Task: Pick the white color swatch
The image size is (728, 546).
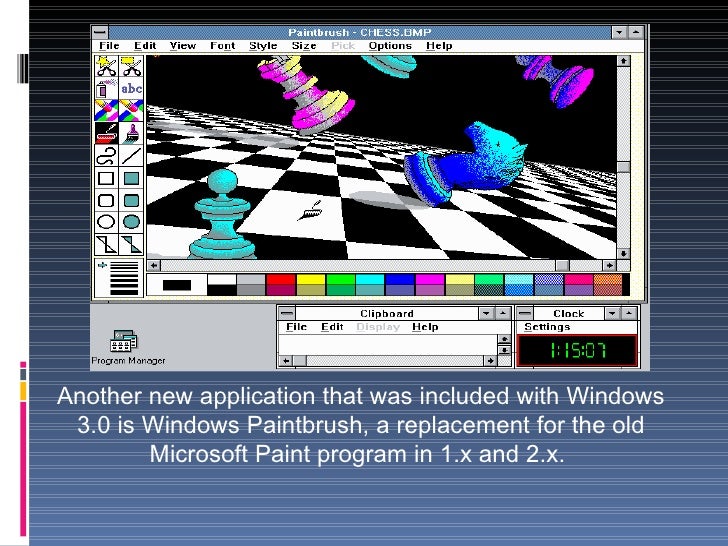Action: 221,279
